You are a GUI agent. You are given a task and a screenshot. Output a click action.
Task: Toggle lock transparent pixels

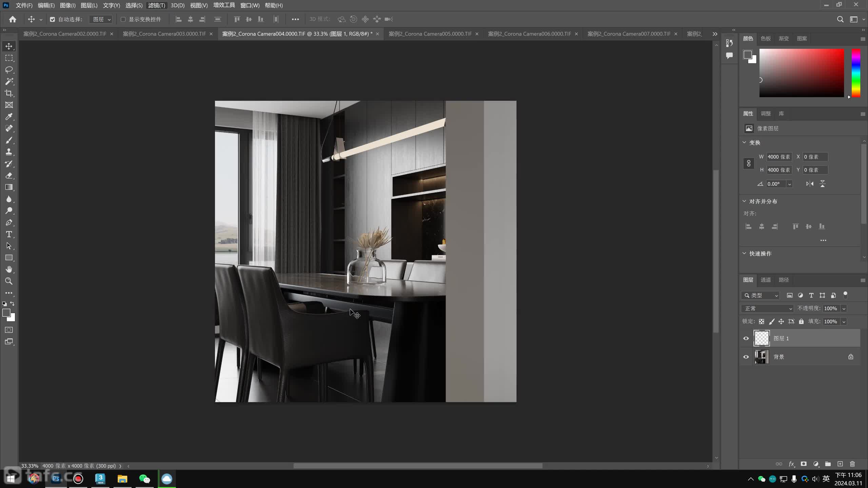coord(762,322)
